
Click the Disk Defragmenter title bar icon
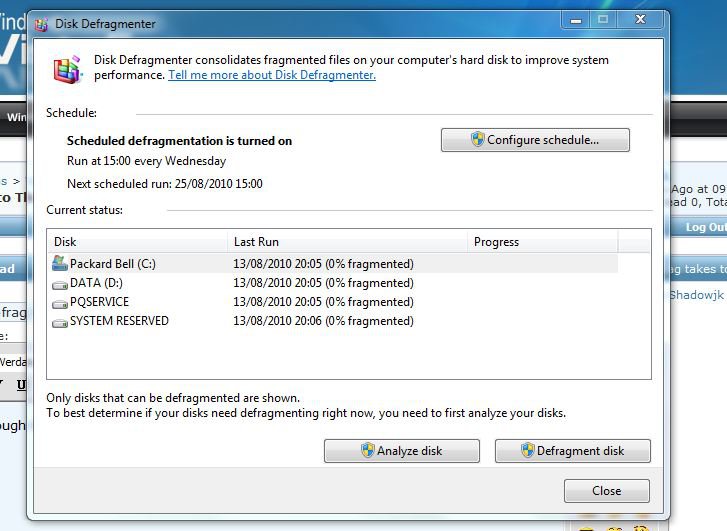(x=41, y=24)
